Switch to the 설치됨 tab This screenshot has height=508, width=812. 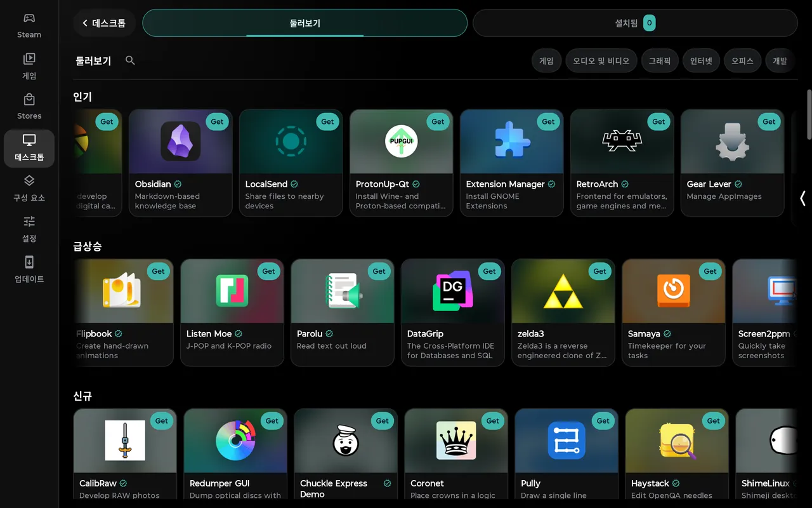635,23
